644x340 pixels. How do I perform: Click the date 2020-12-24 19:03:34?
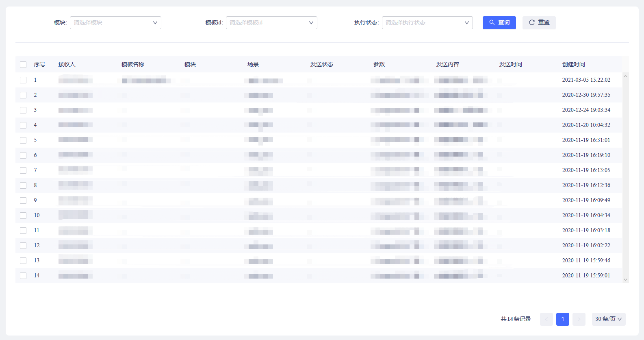click(x=586, y=110)
